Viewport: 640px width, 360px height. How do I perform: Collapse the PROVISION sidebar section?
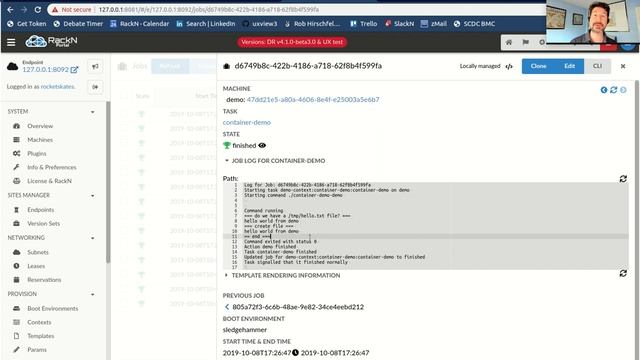click(x=92, y=294)
